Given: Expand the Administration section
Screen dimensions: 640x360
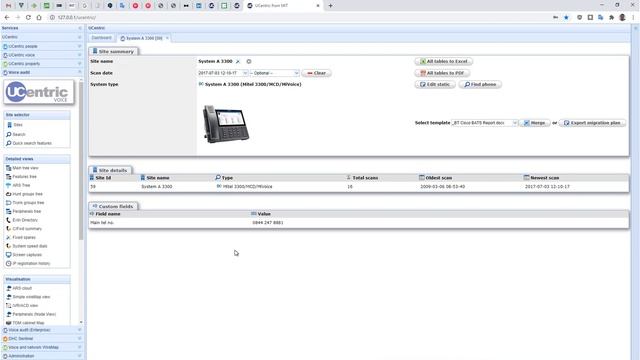Looking at the screenshot, I should click(42, 356).
